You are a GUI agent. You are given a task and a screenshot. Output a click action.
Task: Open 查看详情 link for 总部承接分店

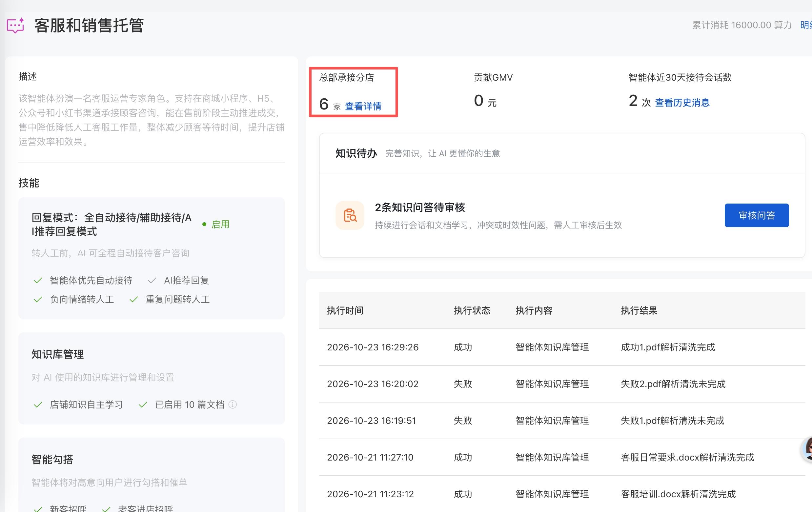pos(363,106)
